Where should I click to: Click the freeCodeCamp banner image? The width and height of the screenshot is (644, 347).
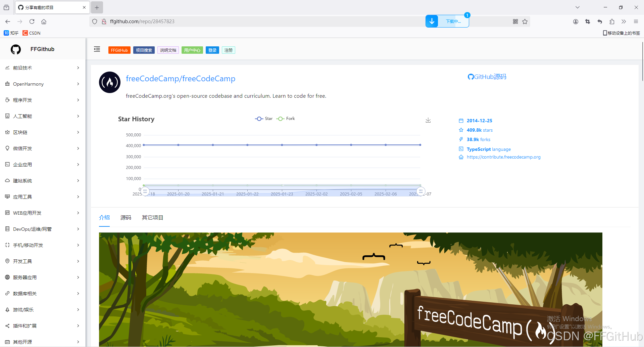click(x=351, y=290)
